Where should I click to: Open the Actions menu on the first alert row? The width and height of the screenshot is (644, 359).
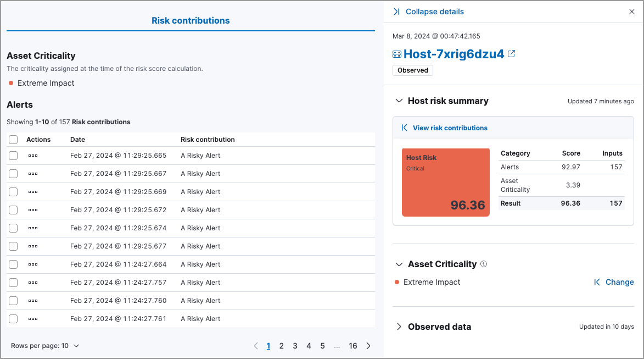click(x=34, y=156)
